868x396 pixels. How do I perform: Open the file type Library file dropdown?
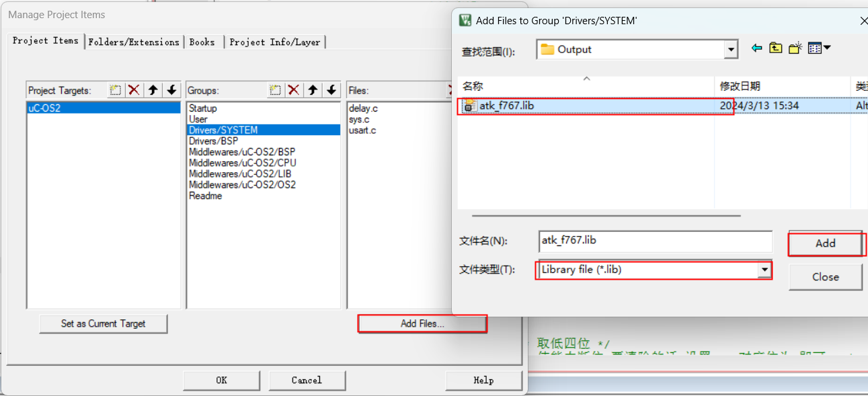[x=764, y=270]
